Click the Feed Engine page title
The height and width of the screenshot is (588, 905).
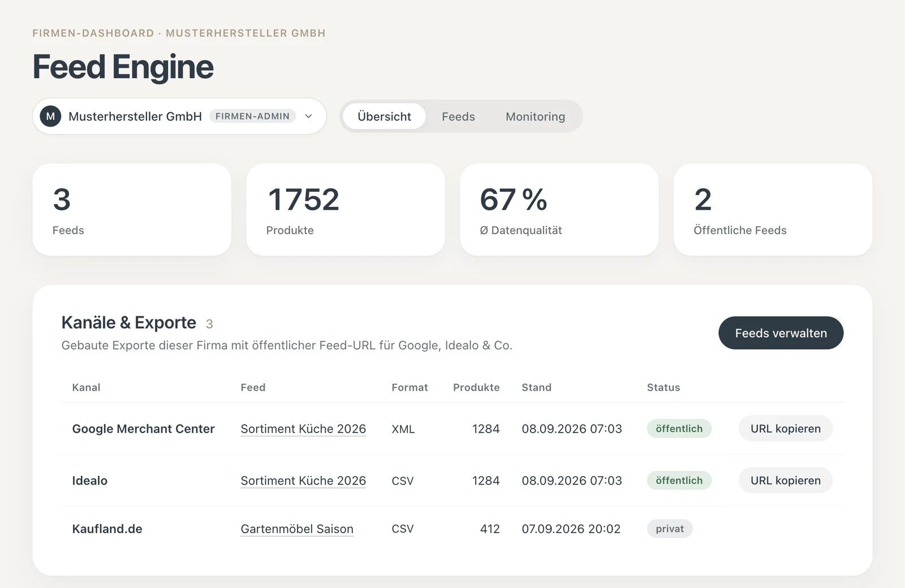123,67
